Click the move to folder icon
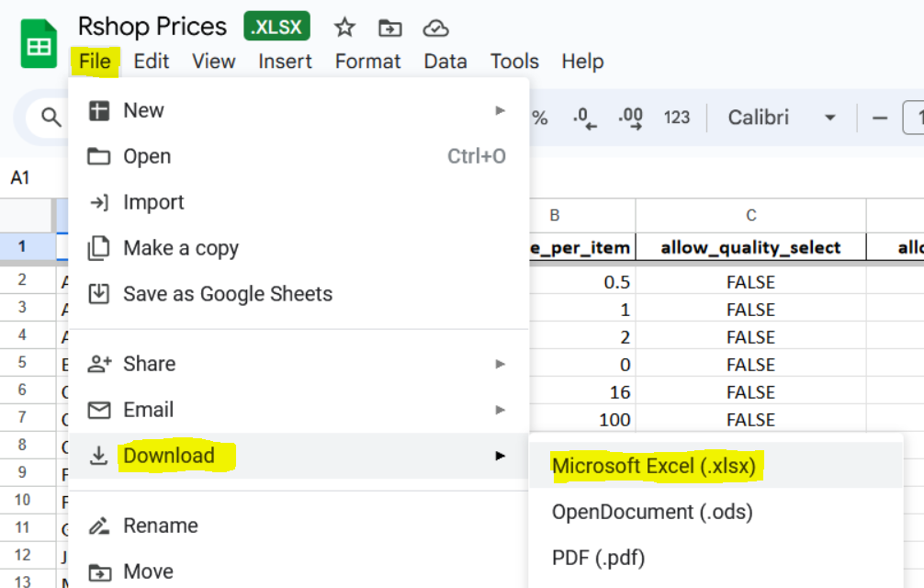The width and height of the screenshot is (924, 588). point(389,28)
